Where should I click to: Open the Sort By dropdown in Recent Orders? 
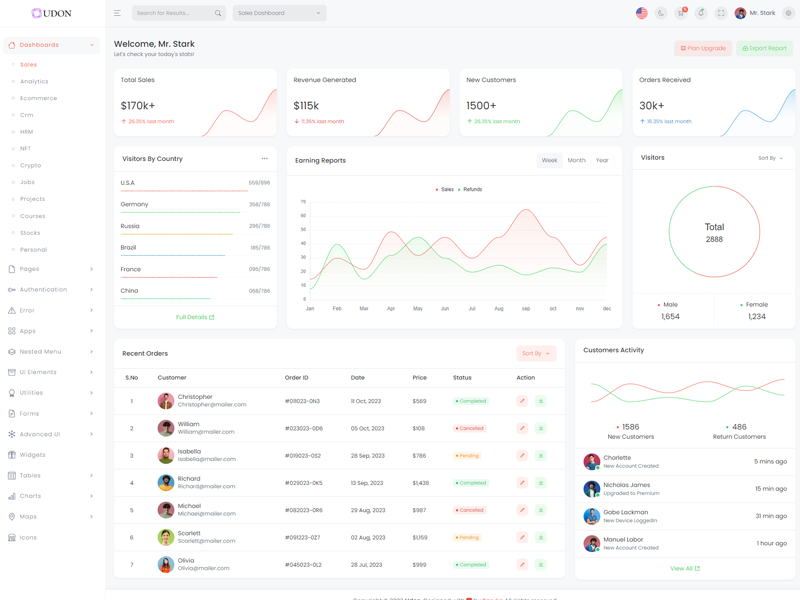536,353
